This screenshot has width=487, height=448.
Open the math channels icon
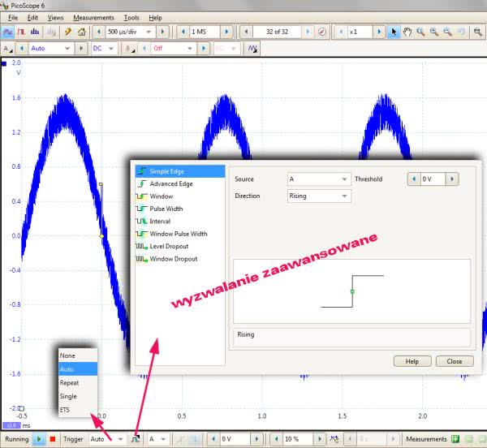coord(253,49)
